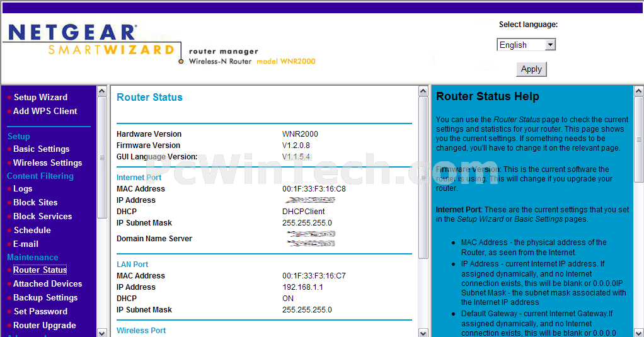
Task: Click the Router Status heading
Action: 149,97
